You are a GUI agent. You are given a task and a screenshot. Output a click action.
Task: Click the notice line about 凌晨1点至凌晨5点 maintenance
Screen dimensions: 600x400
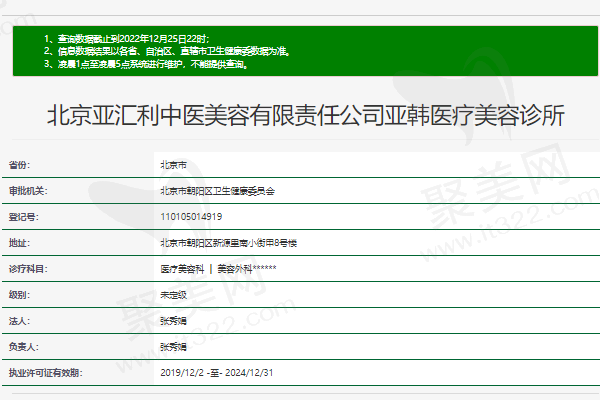point(146,64)
